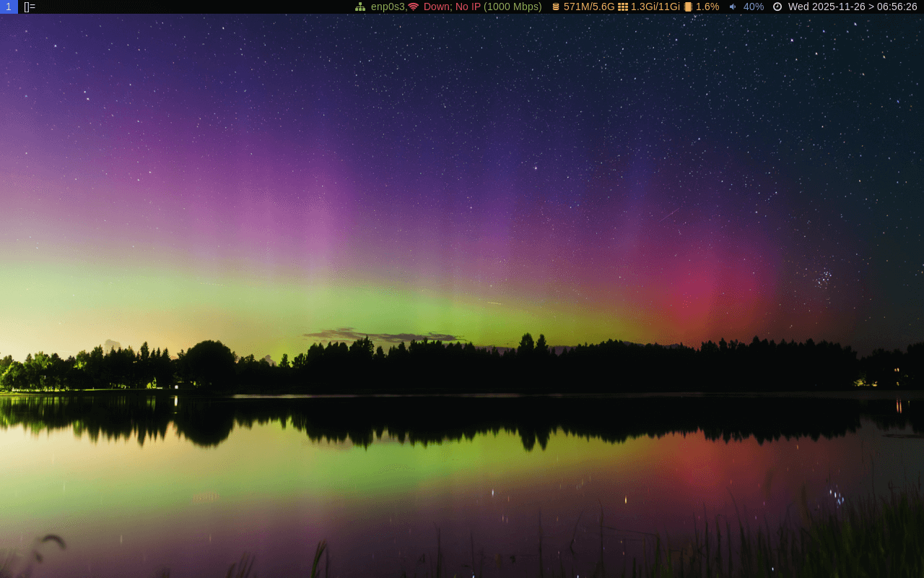Click the 40% volume level
Image resolution: width=924 pixels, height=578 pixels.
(754, 7)
